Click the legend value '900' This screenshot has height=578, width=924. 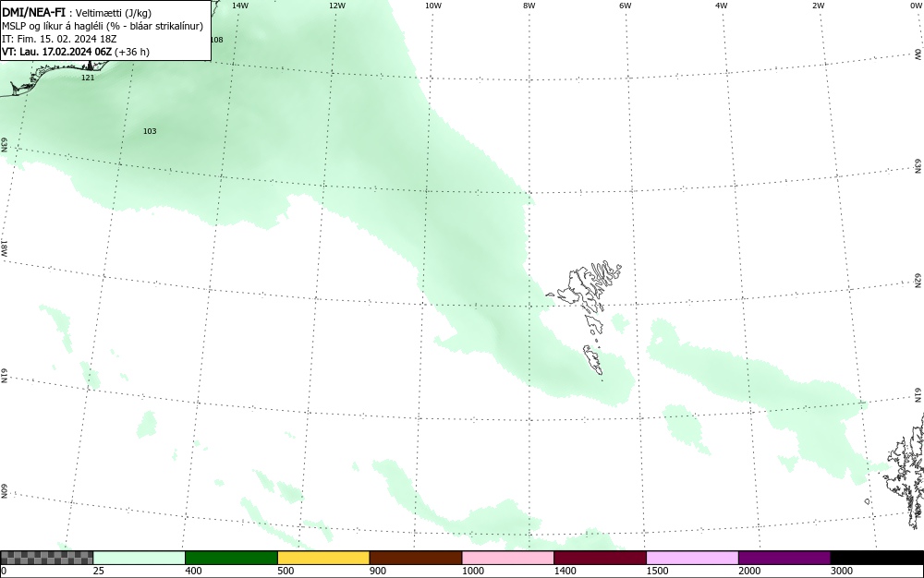378,571
